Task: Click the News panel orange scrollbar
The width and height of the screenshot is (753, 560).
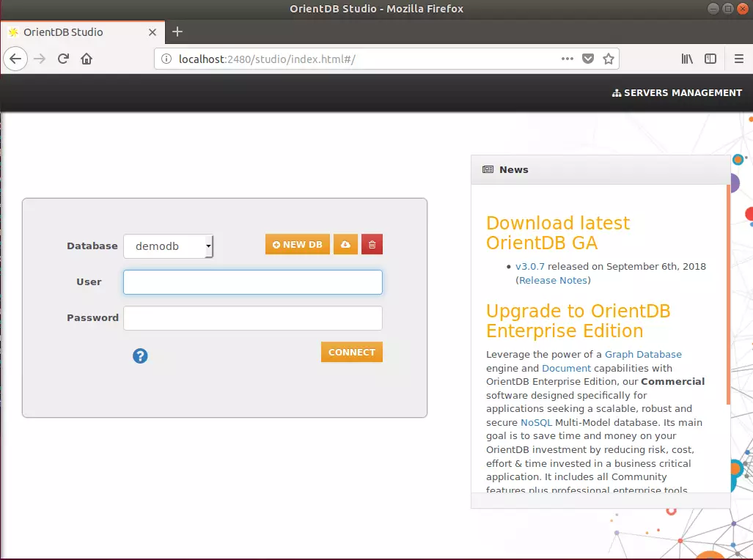Action: click(728, 294)
